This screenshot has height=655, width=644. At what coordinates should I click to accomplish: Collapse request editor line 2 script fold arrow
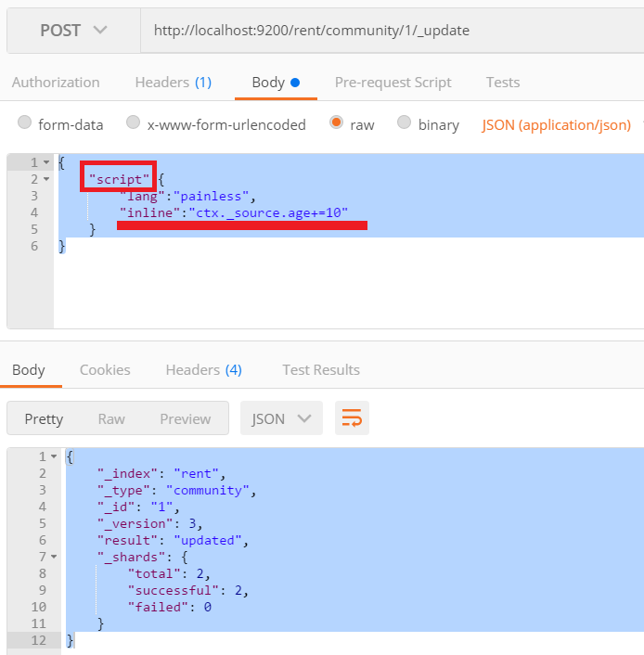pyautogui.click(x=46, y=179)
